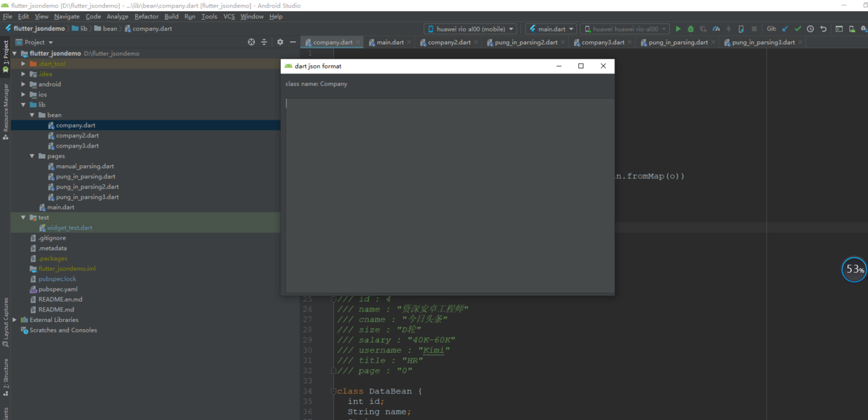Switch to the pung_in_parsing2.dart editor tab

[x=526, y=42]
